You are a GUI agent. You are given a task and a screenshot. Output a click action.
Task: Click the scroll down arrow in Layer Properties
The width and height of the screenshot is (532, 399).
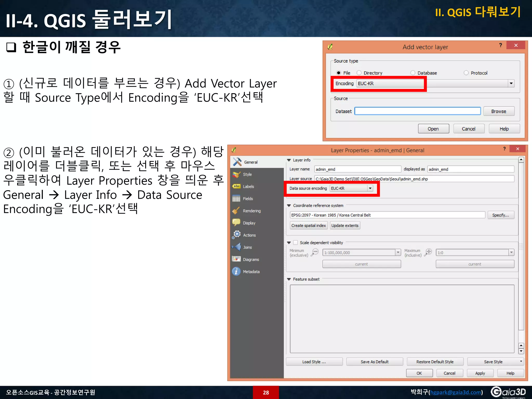521,351
